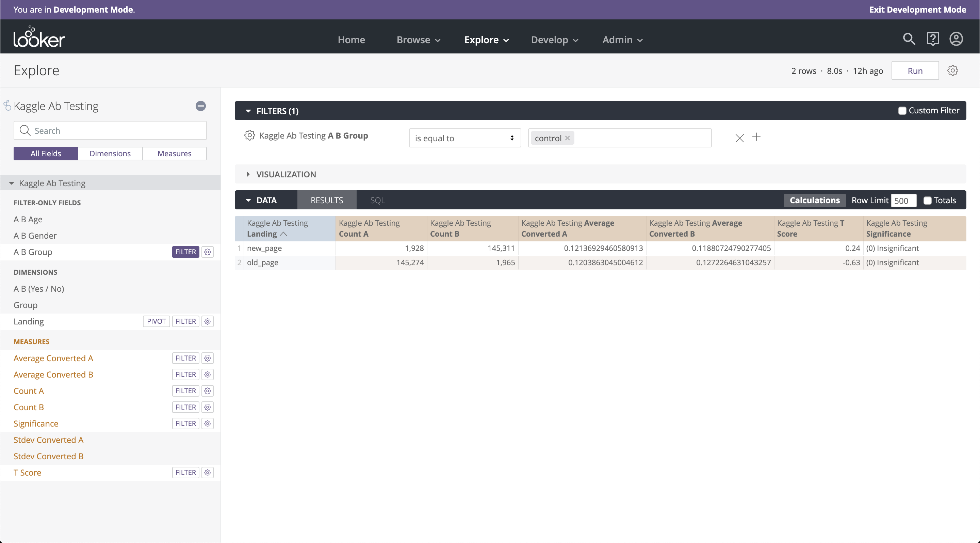
Task: Switch to the RESULTS tab
Action: click(x=327, y=200)
